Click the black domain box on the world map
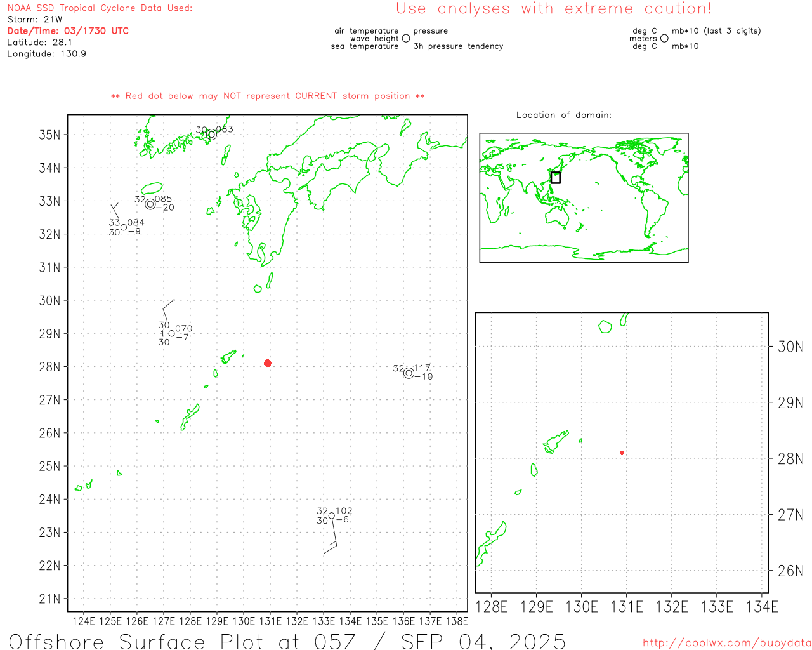 click(x=555, y=178)
